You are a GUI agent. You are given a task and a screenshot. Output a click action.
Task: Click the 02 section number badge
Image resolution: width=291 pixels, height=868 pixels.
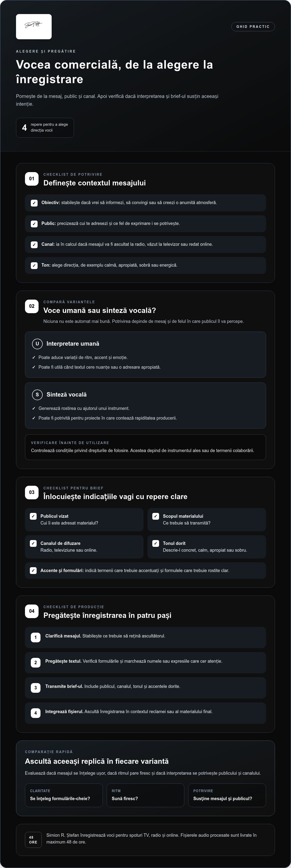[32, 306]
